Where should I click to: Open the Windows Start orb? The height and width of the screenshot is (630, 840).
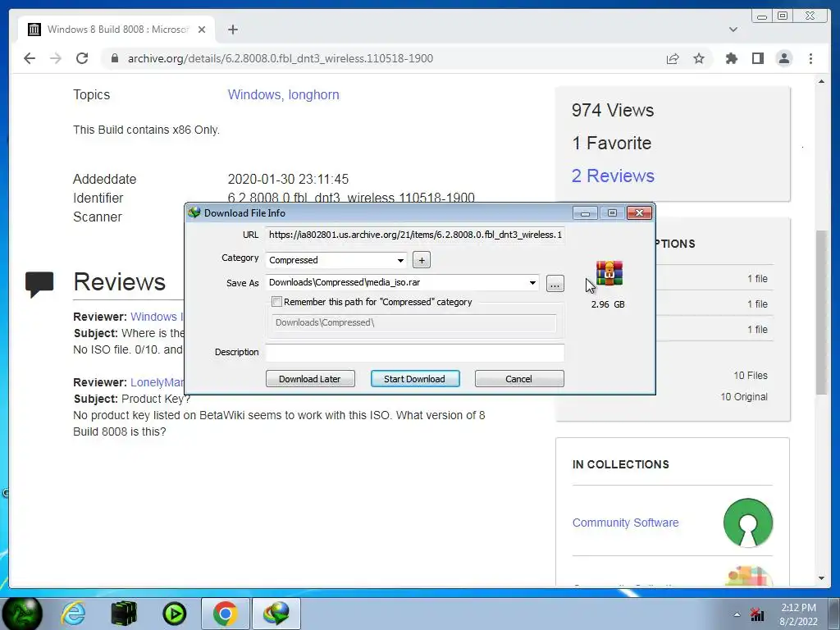click(22, 614)
